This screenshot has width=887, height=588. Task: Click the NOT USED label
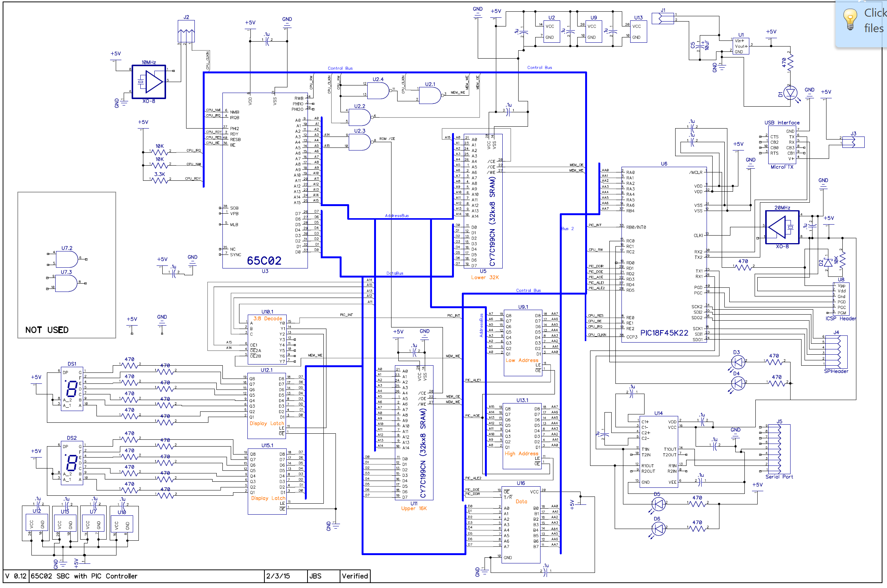[47, 330]
